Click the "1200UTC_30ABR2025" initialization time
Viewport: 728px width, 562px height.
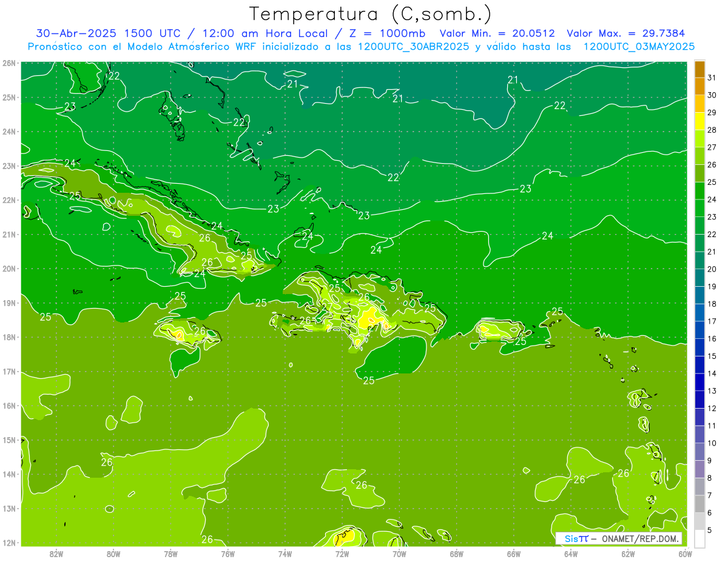coord(414,47)
